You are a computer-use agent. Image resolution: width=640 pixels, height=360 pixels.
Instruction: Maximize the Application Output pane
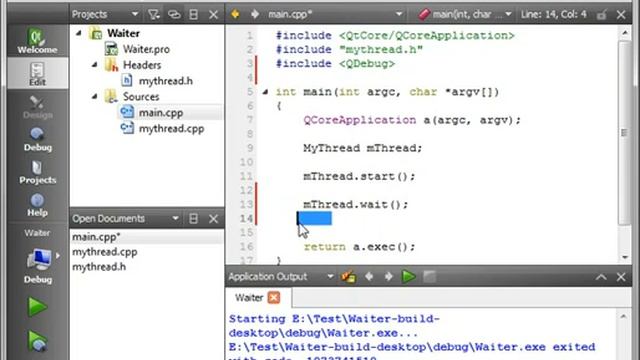(x=601, y=277)
